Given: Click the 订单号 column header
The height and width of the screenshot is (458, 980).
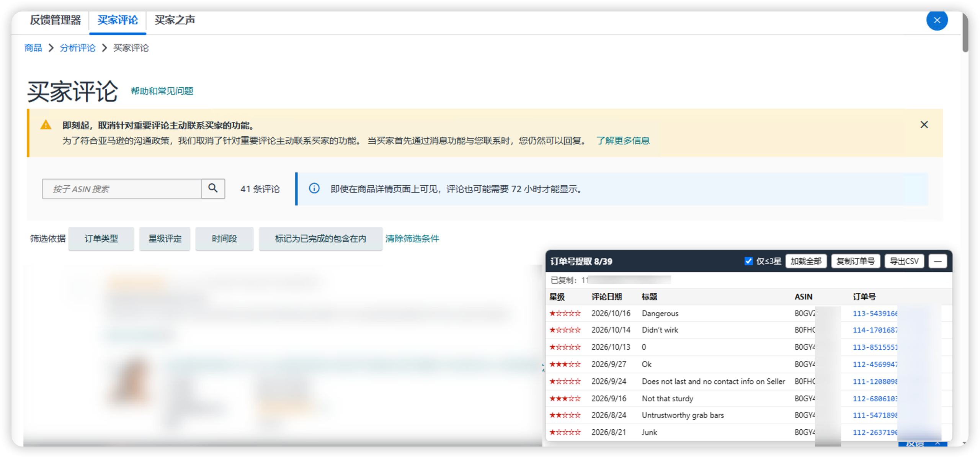Looking at the screenshot, I should tap(864, 297).
